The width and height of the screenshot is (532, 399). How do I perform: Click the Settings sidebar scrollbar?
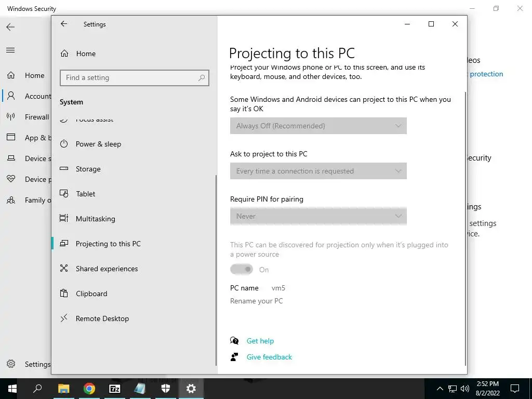pyautogui.click(x=216, y=270)
